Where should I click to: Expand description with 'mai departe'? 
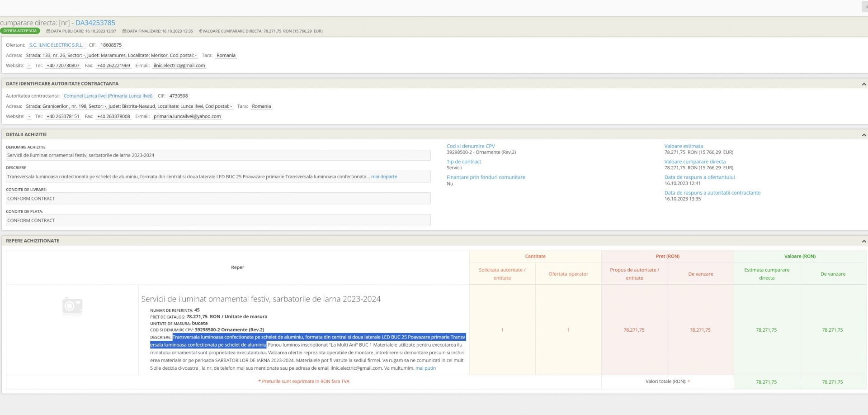tap(384, 177)
